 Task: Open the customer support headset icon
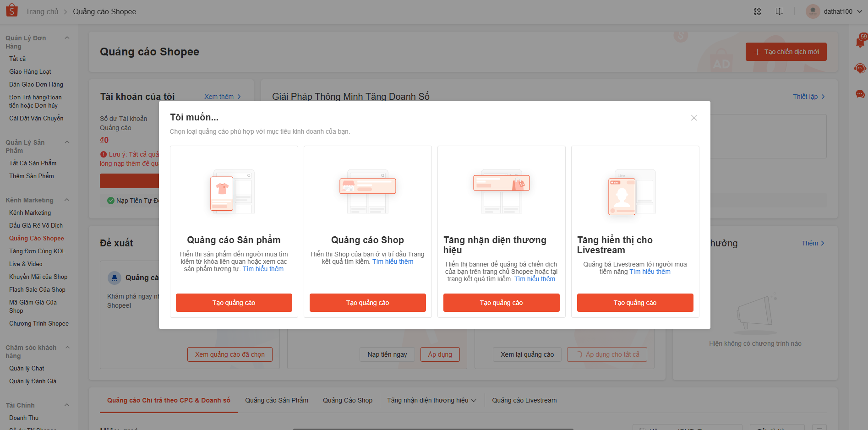(860, 69)
